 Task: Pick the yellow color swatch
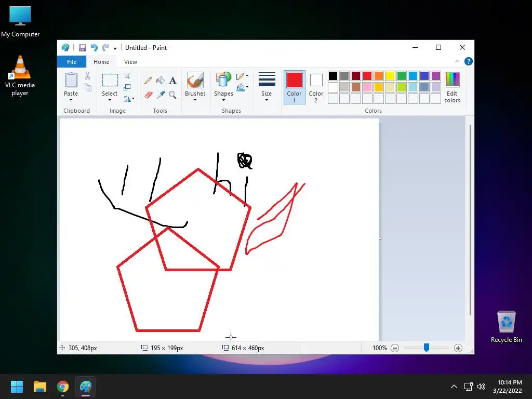[x=390, y=76]
